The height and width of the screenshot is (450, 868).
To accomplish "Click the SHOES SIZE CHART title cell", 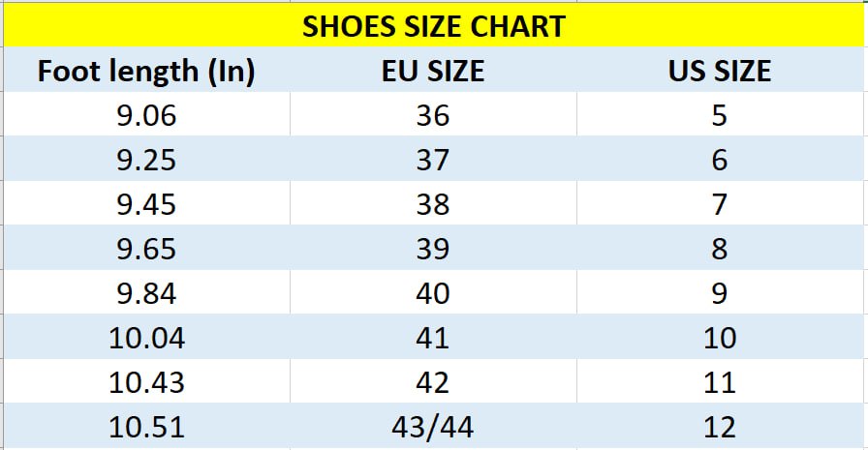I will point(433,26).
